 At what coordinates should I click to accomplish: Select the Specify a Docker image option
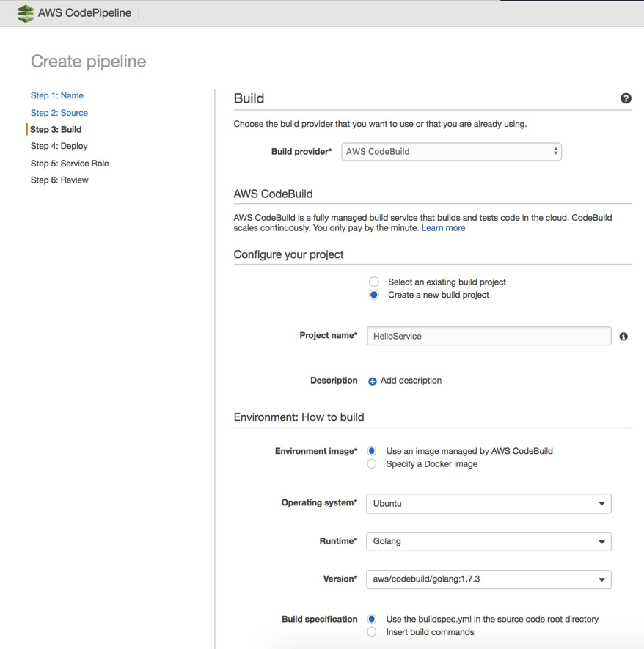click(x=372, y=464)
